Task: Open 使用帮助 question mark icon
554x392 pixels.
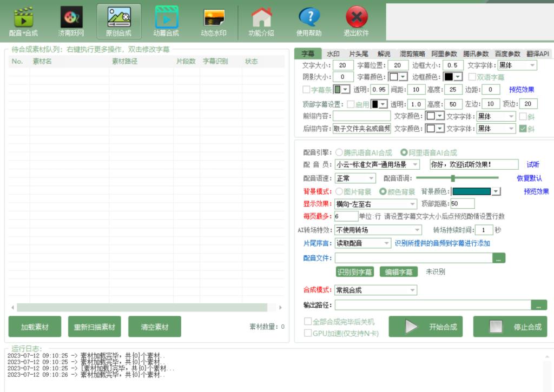Action: [309, 22]
